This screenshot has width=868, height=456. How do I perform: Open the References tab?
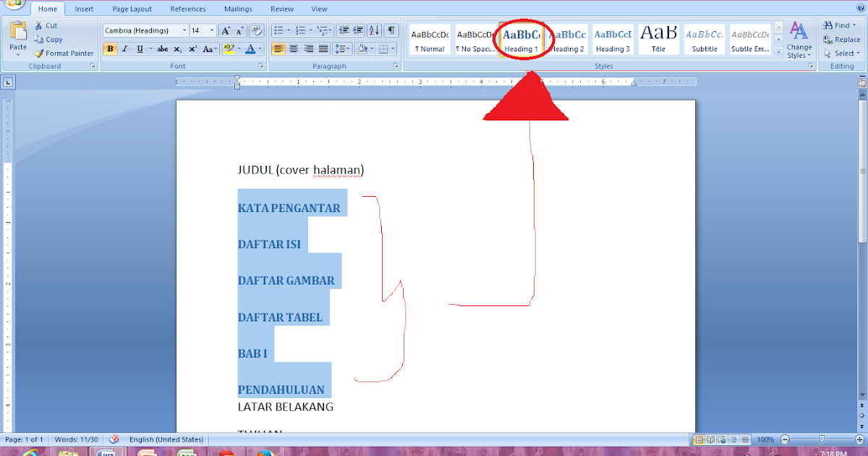tap(188, 9)
